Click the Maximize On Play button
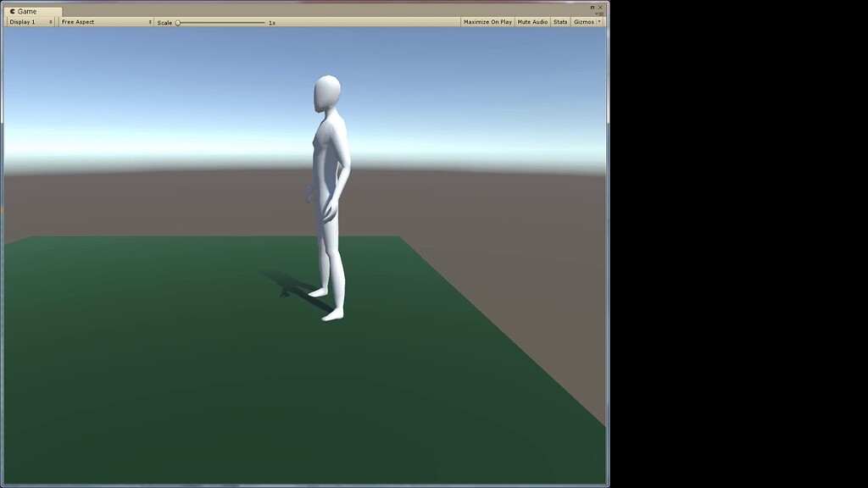Screen dimensions: 868x488 click(487, 21)
